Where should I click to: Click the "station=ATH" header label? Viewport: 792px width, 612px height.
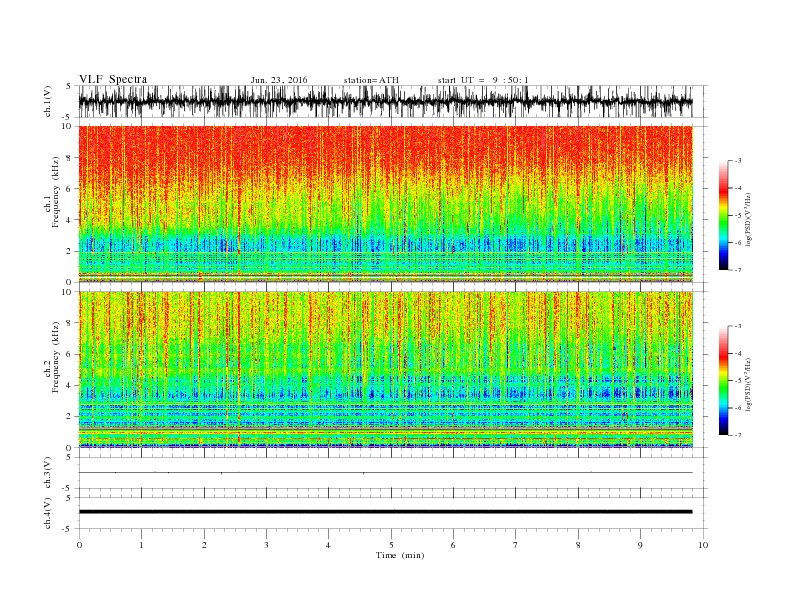click(x=371, y=80)
